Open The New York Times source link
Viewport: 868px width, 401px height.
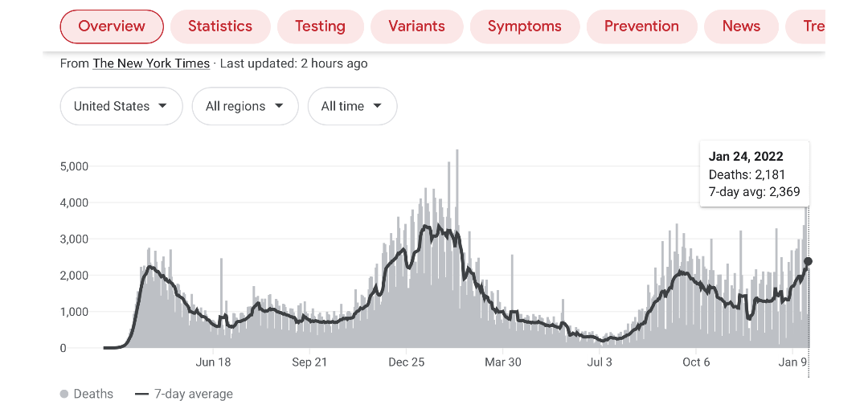(x=151, y=63)
